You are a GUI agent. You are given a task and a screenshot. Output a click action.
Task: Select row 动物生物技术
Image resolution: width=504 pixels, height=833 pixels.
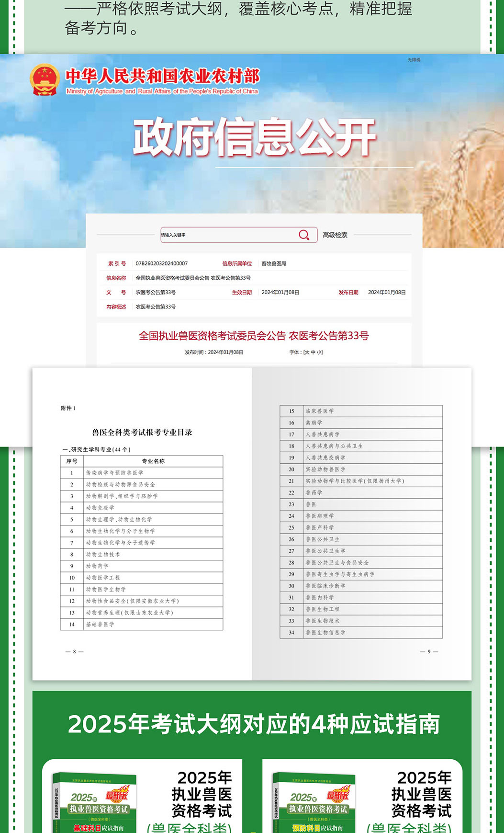coord(142,554)
